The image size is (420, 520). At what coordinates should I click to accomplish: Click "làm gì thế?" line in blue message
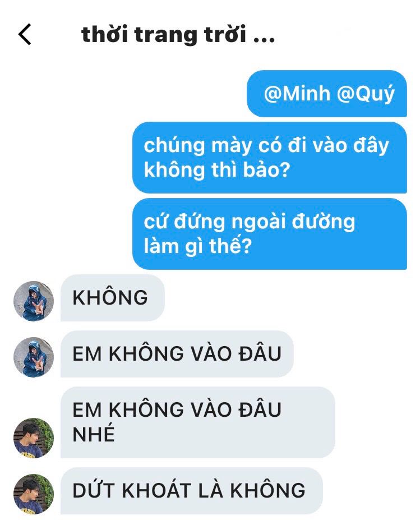tap(198, 246)
